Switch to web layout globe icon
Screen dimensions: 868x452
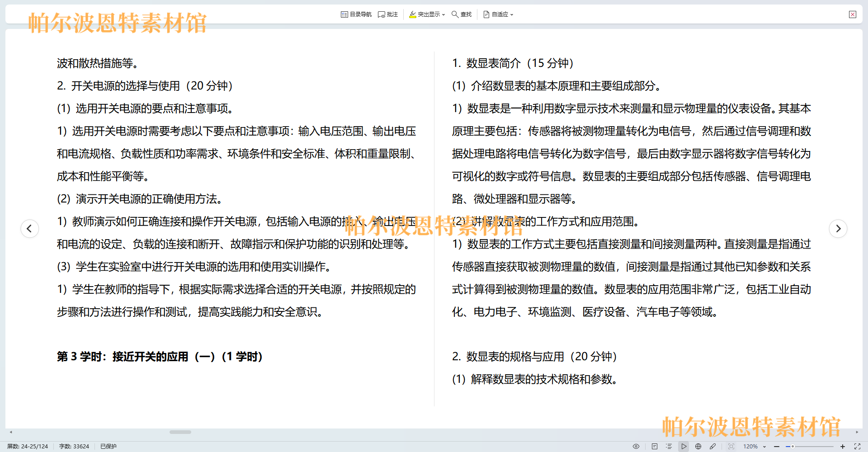point(698,446)
